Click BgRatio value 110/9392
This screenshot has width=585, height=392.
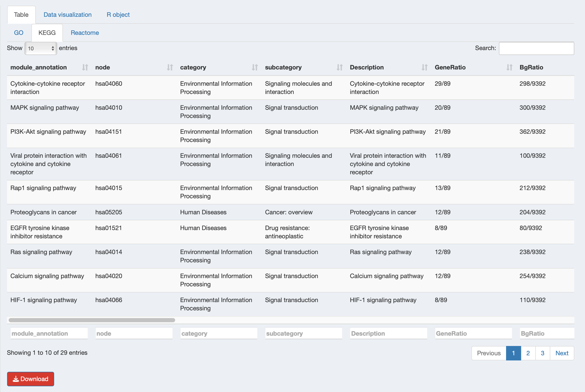pos(532,300)
